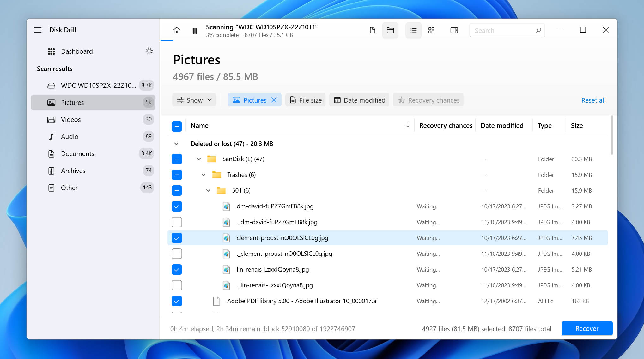Open the Dashboard sidebar item
The height and width of the screenshot is (359, 644).
coord(94,51)
